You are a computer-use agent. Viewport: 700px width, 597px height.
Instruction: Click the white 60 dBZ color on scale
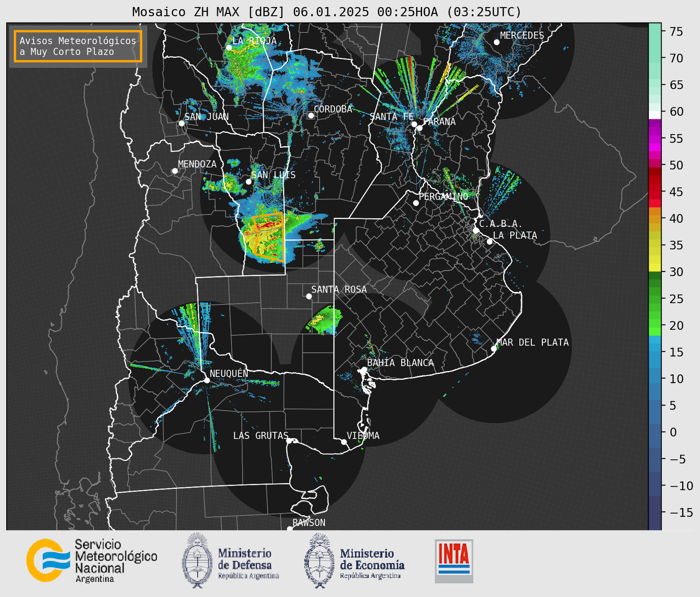(x=655, y=115)
